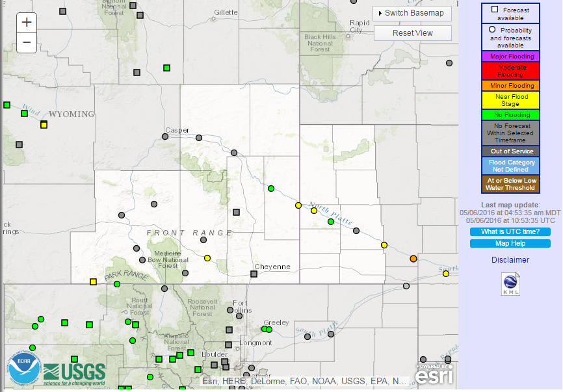The width and height of the screenshot is (563, 392).
Task: Select the Minor Flooding legend swatch
Action: [510, 86]
